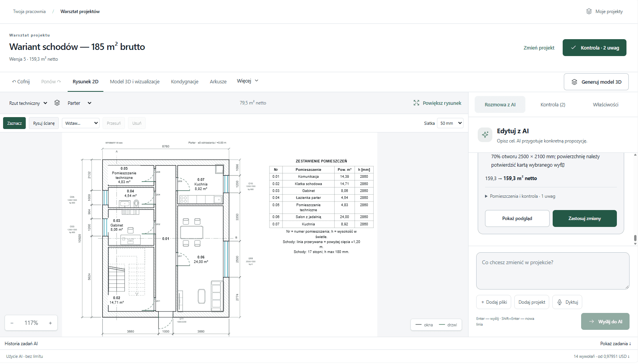The image size is (638, 364).
Task: Undo with the Cofnij button
Action: (21, 82)
